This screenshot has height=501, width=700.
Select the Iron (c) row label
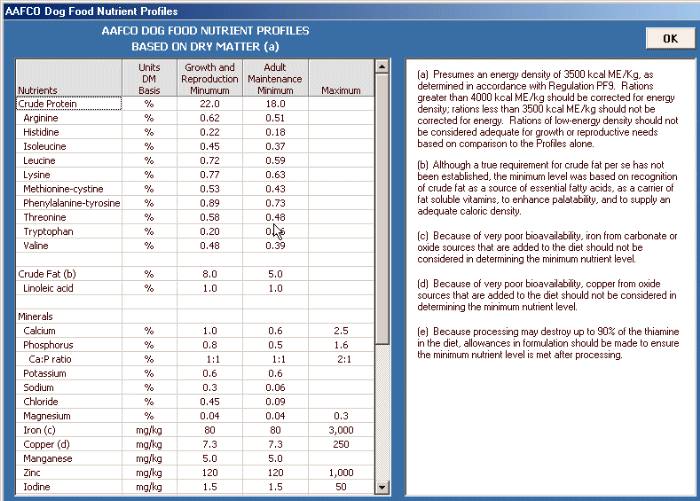(39, 430)
